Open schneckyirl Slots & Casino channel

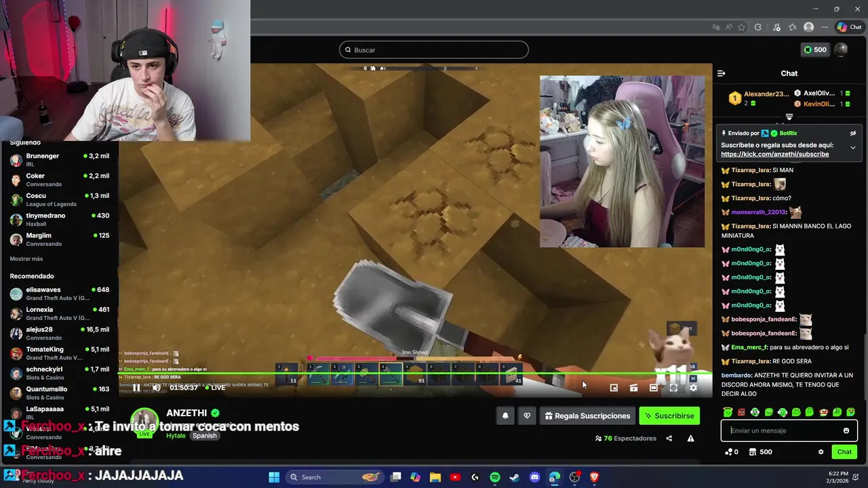click(60, 373)
